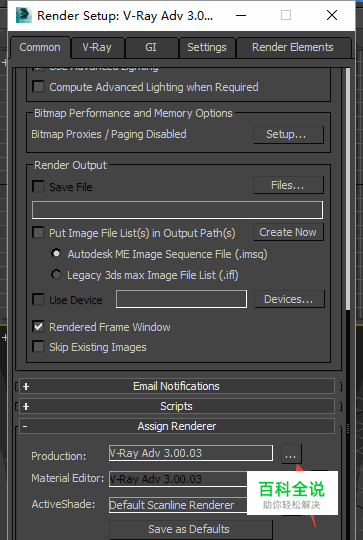This screenshot has width=363, height=540.
Task: Click the Material Editor renderer field
Action: tap(178, 479)
